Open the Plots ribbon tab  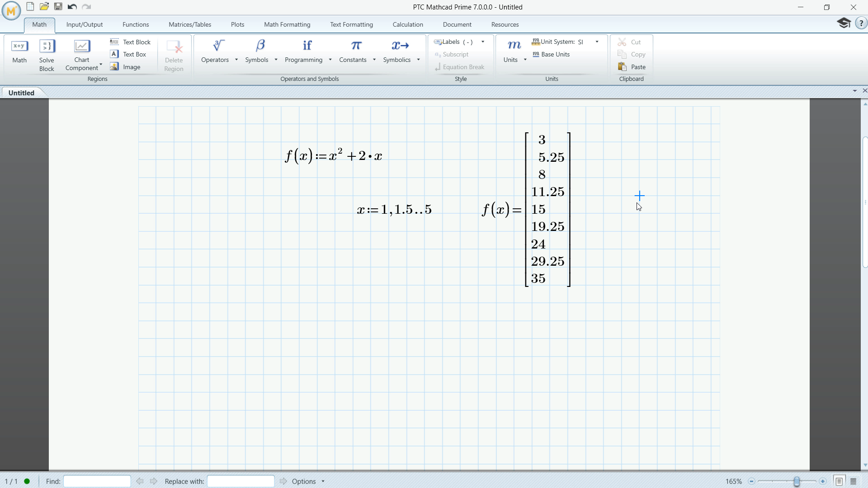[237, 24]
